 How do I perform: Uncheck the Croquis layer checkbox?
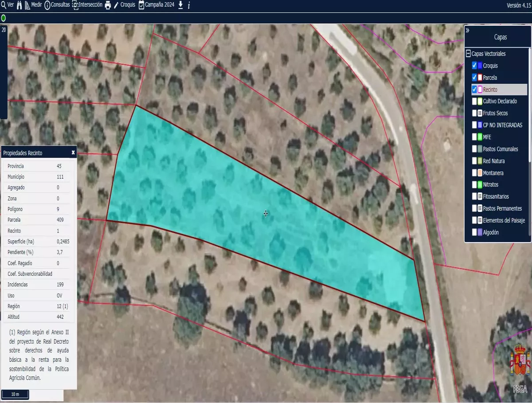coord(474,66)
